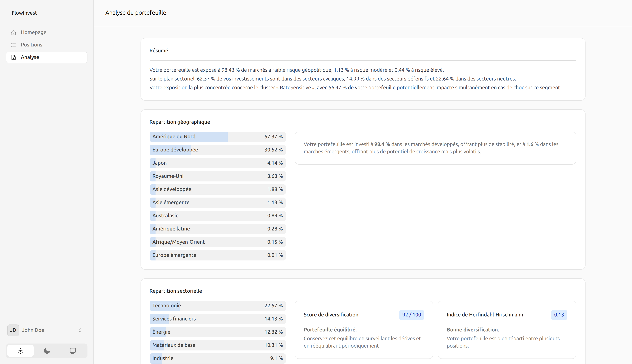Switch to dark theme moon icon

tap(47, 351)
